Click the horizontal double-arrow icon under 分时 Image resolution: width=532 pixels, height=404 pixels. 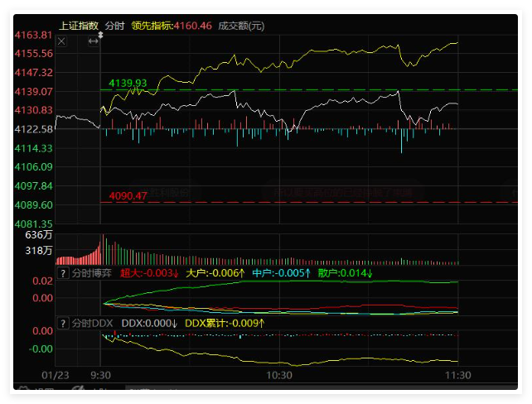(93, 41)
